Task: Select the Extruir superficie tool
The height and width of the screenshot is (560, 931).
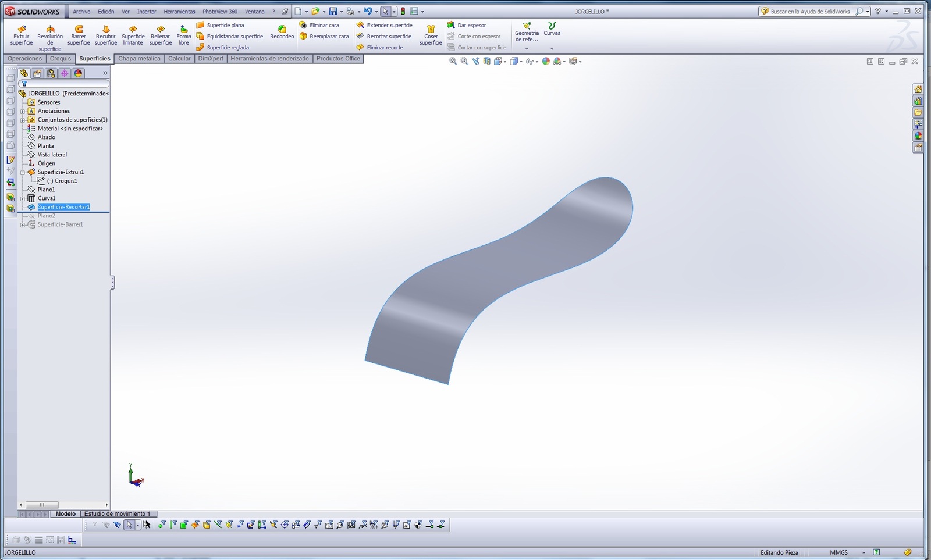Action: [x=22, y=34]
